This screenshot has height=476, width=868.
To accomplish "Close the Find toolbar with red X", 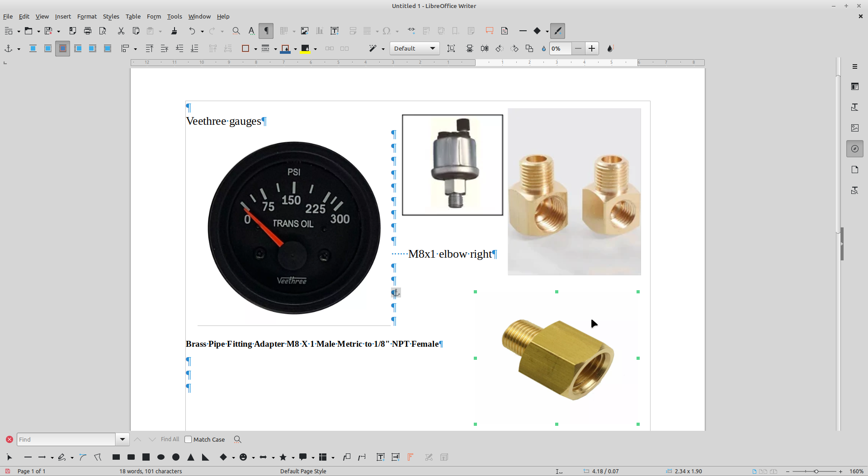I will point(9,439).
